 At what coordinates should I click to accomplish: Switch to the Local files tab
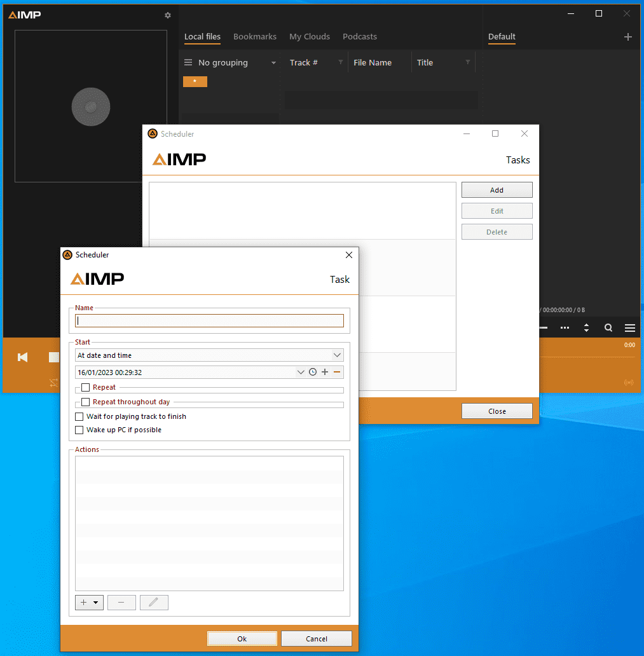(x=202, y=37)
